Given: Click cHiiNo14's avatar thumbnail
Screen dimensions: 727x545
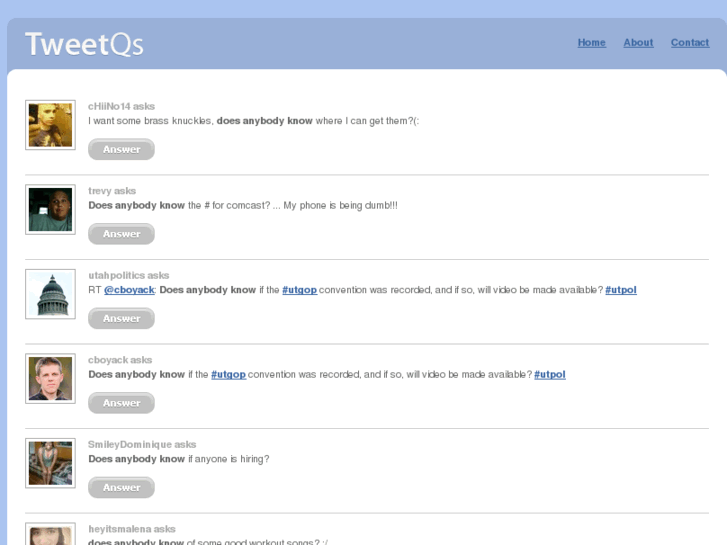Looking at the screenshot, I should pyautogui.click(x=51, y=125).
